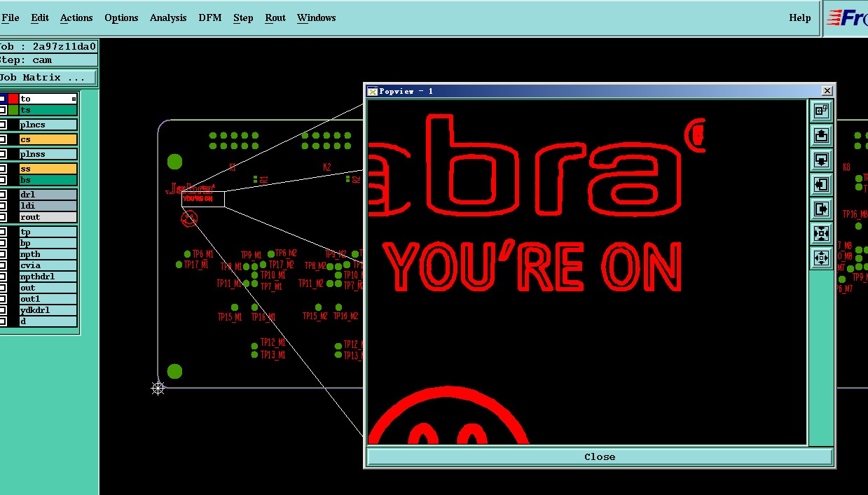Open the Help menu

tap(800, 18)
